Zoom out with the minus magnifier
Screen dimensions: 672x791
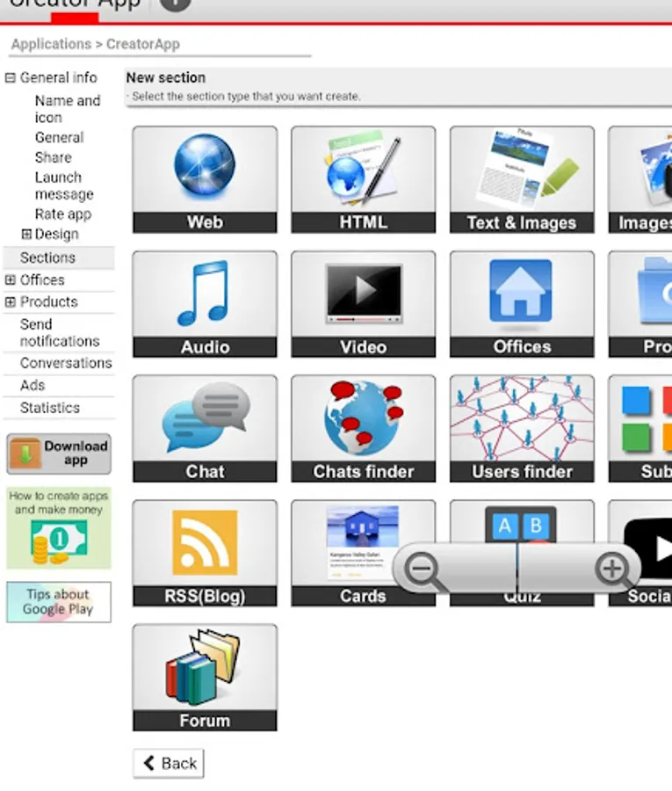425,570
